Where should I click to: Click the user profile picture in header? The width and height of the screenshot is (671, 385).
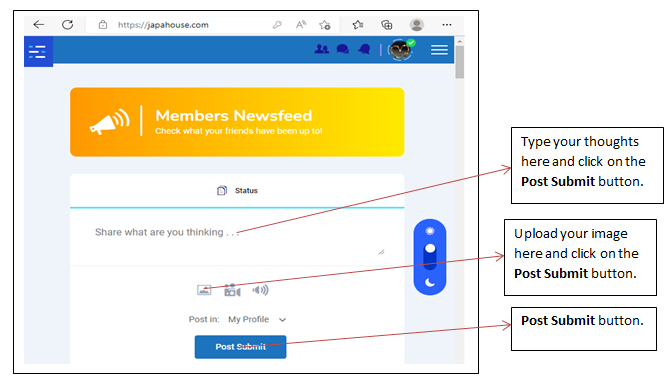[x=400, y=50]
